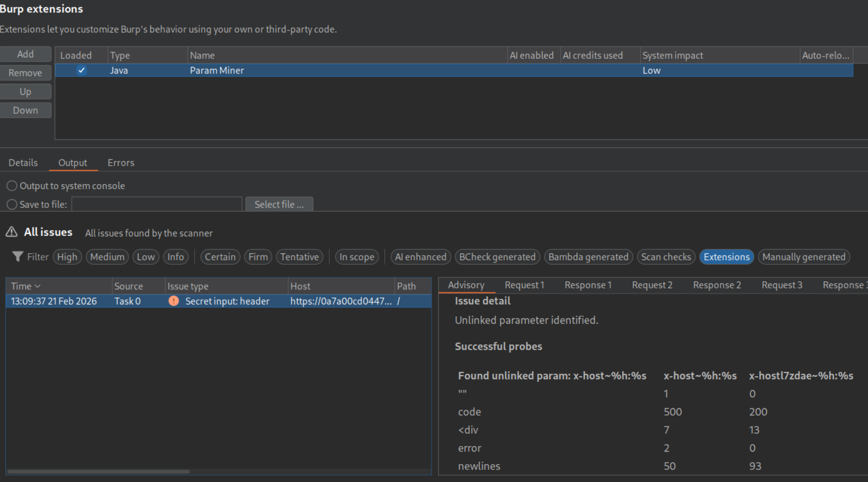Toggle the Extensions filter chip

tap(726, 256)
